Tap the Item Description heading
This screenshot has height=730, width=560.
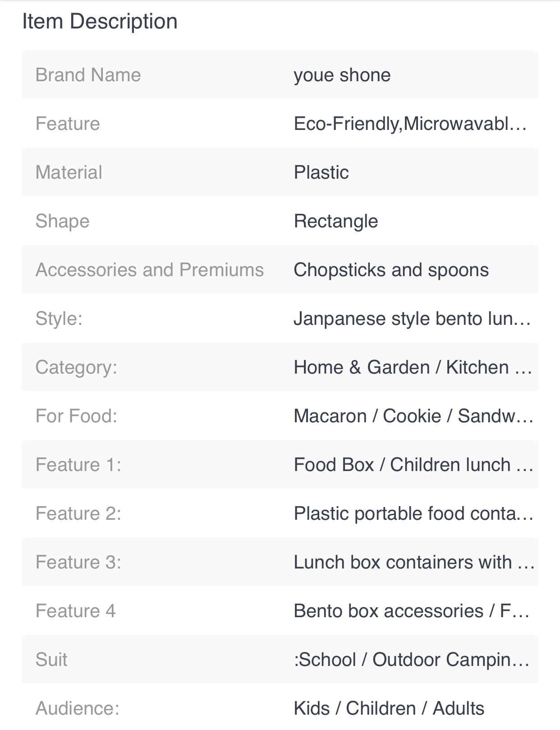tap(100, 22)
